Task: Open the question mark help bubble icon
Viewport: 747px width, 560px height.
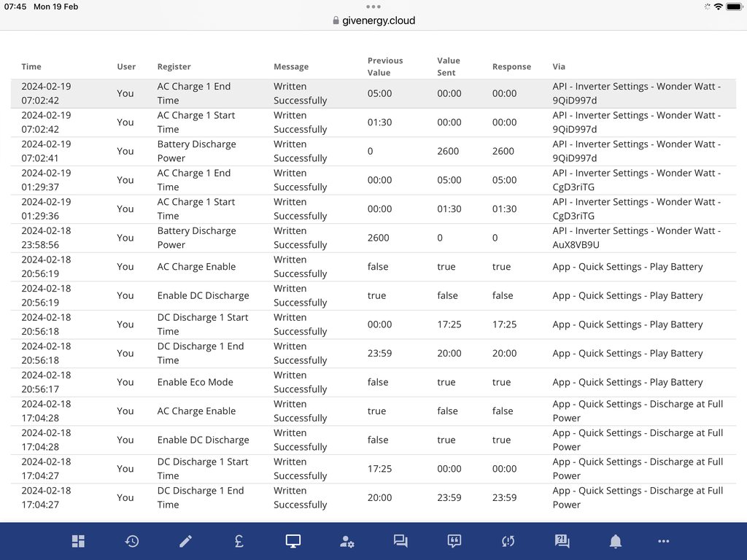Action: coord(562,541)
